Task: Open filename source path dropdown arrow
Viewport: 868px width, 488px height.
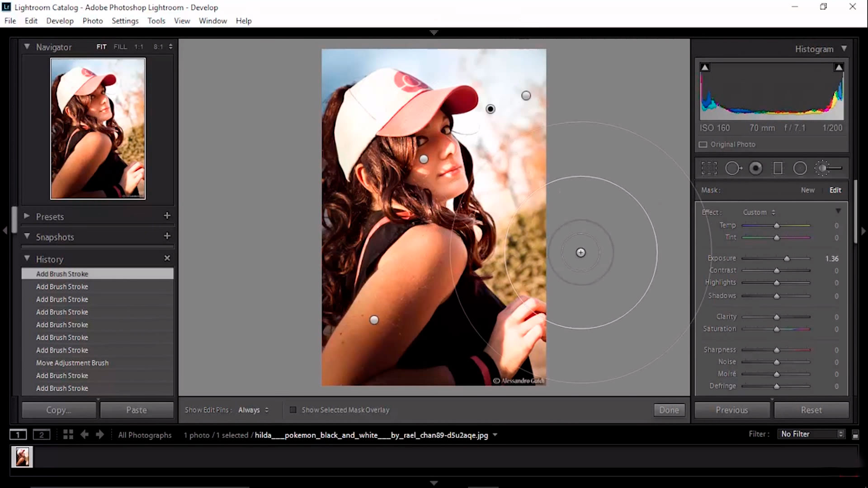Action: click(x=495, y=435)
